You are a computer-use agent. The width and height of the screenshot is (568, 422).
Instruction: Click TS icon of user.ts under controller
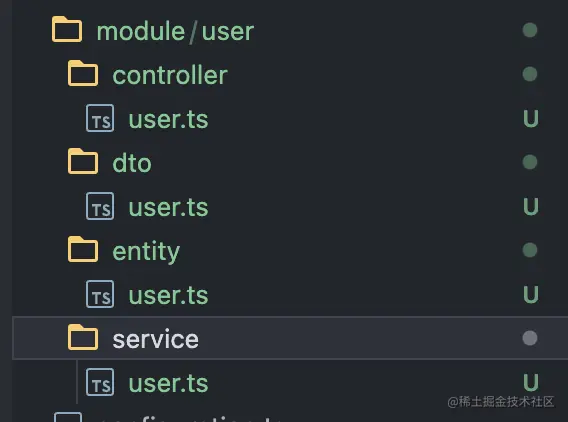pos(100,118)
